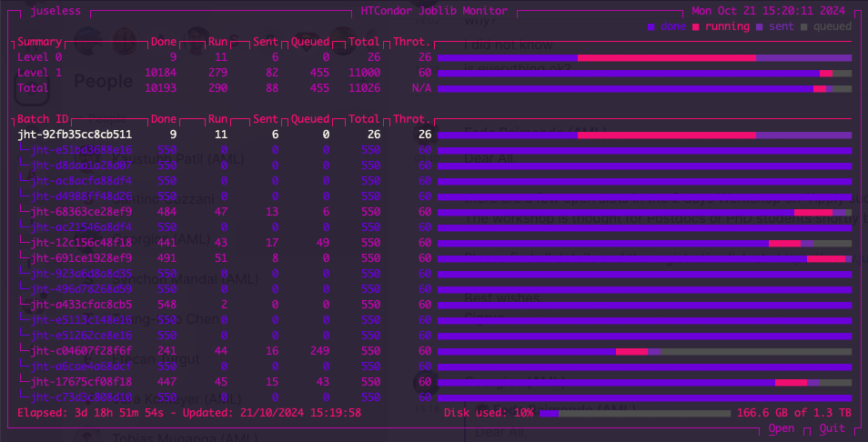The height and width of the screenshot is (442, 868).
Task: Click the progress bar for jht-c04607f28f6f
Action: click(x=644, y=351)
